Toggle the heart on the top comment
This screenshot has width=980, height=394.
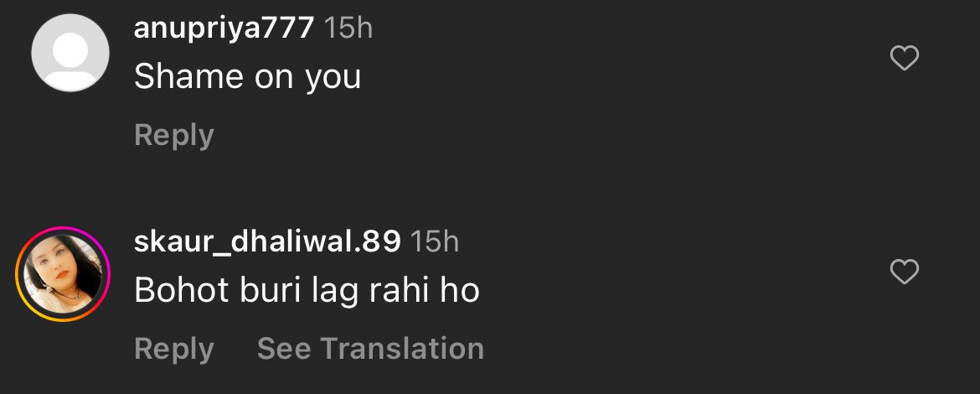904,58
